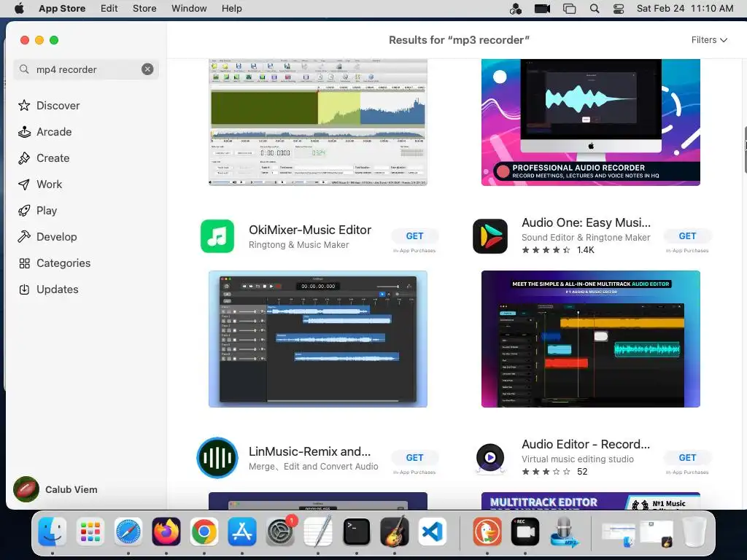
Task: Open Launchpad from the Dock
Action: (x=90, y=532)
